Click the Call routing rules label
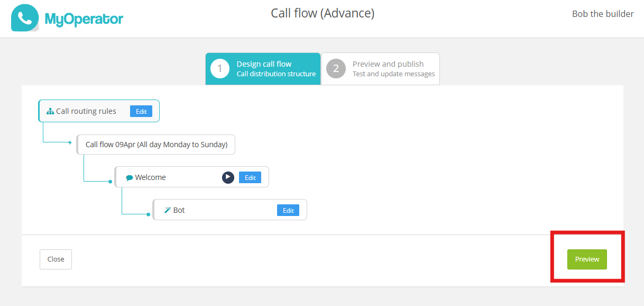 86,111
